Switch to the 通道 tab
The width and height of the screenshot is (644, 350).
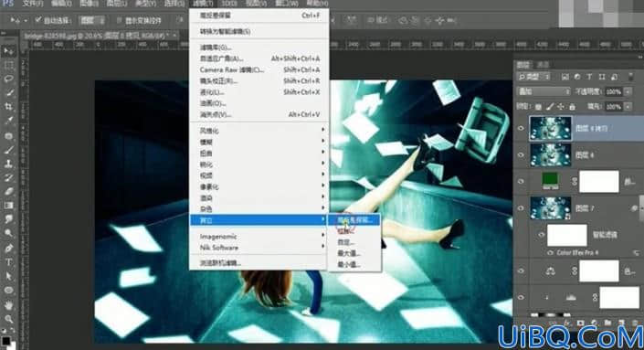coord(543,65)
